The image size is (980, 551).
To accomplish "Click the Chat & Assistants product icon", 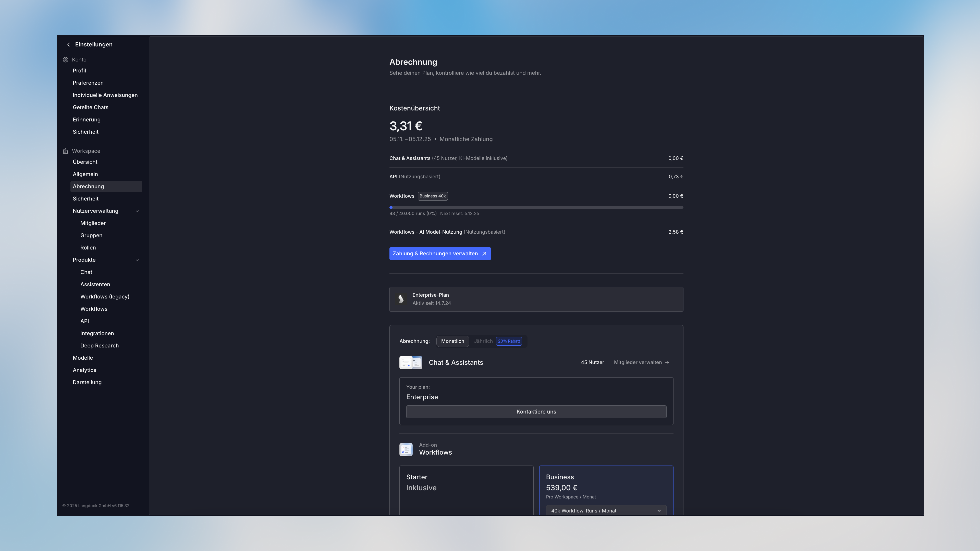I will point(410,362).
